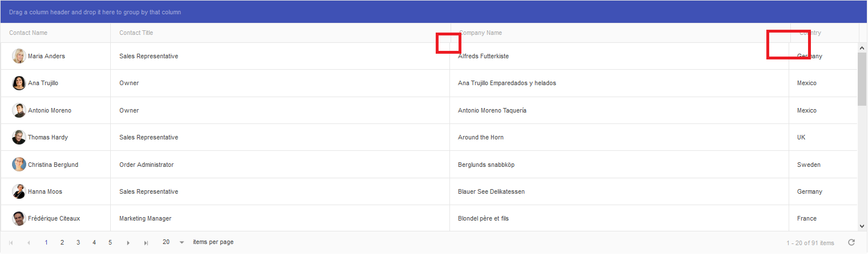Click the refresh grid icon

[851, 242]
